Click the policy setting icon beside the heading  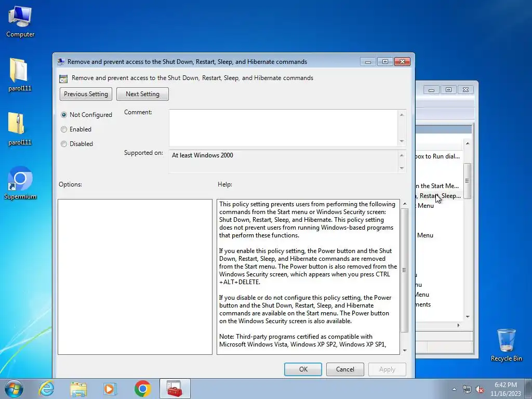tap(63, 78)
